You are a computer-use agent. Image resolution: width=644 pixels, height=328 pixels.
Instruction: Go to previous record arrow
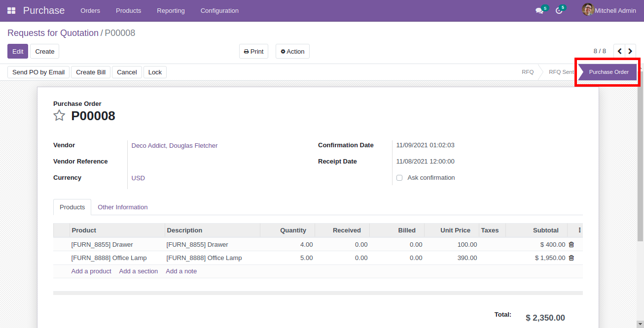(619, 51)
